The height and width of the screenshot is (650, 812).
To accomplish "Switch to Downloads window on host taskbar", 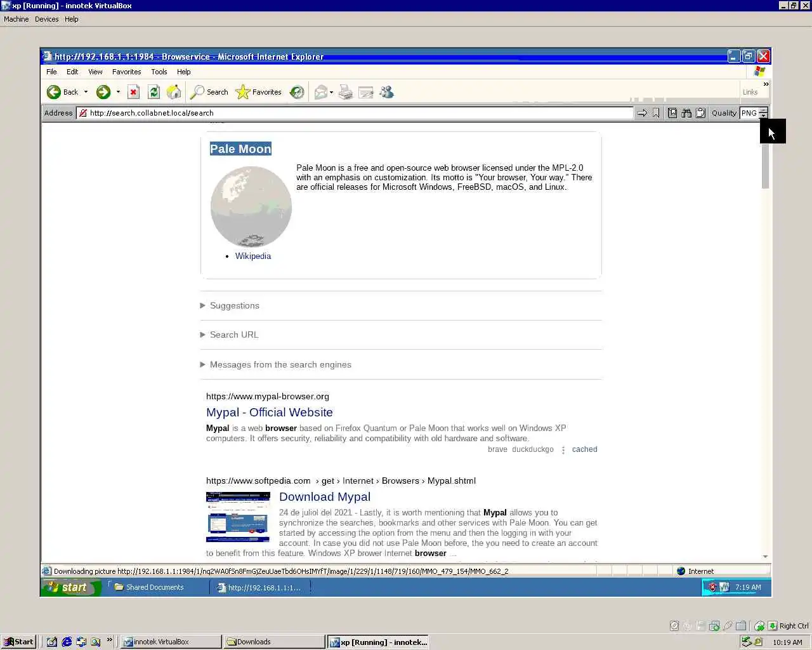I will pos(274,642).
